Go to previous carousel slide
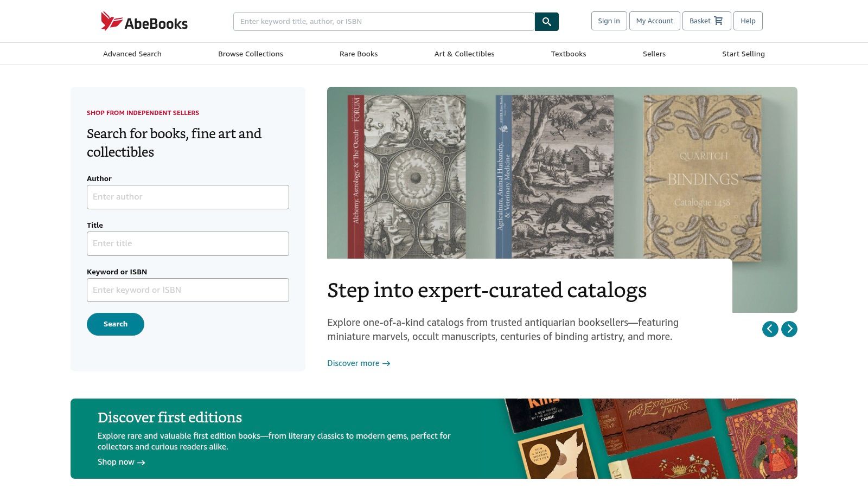The height and width of the screenshot is (488, 868). coord(770,329)
